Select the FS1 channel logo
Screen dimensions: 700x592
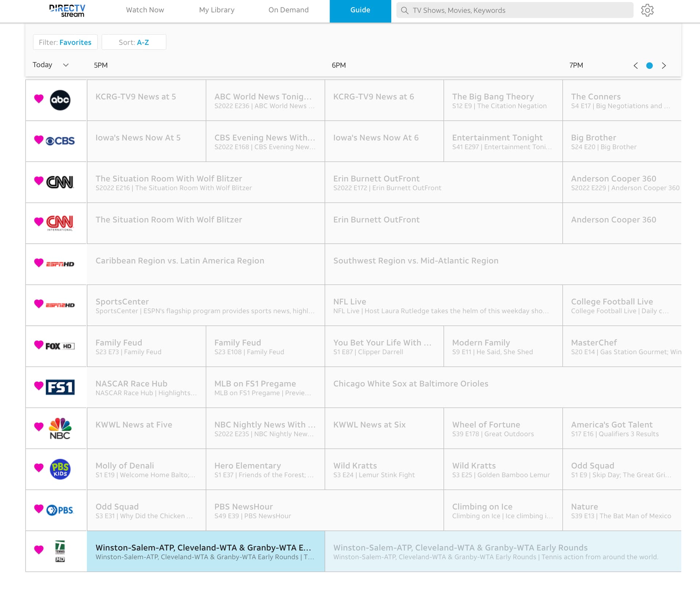point(60,387)
